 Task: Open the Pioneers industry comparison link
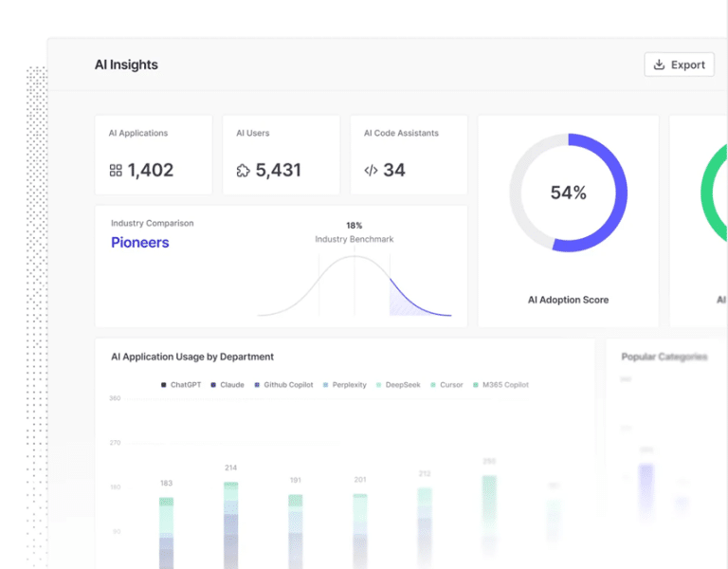click(x=139, y=243)
